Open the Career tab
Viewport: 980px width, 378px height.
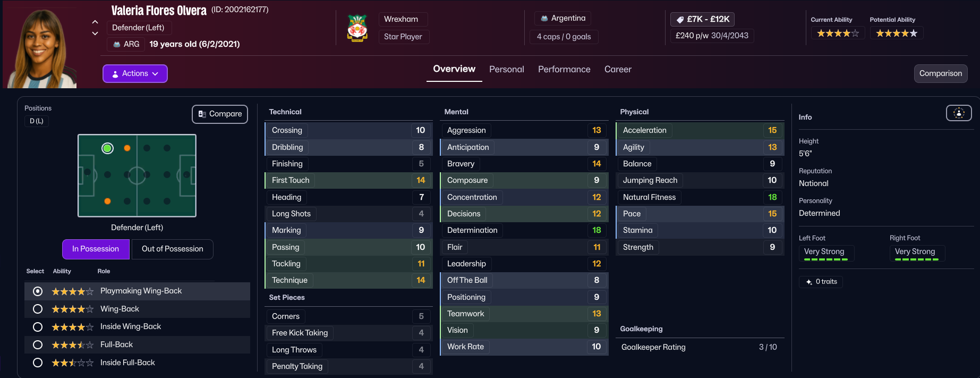click(x=618, y=70)
